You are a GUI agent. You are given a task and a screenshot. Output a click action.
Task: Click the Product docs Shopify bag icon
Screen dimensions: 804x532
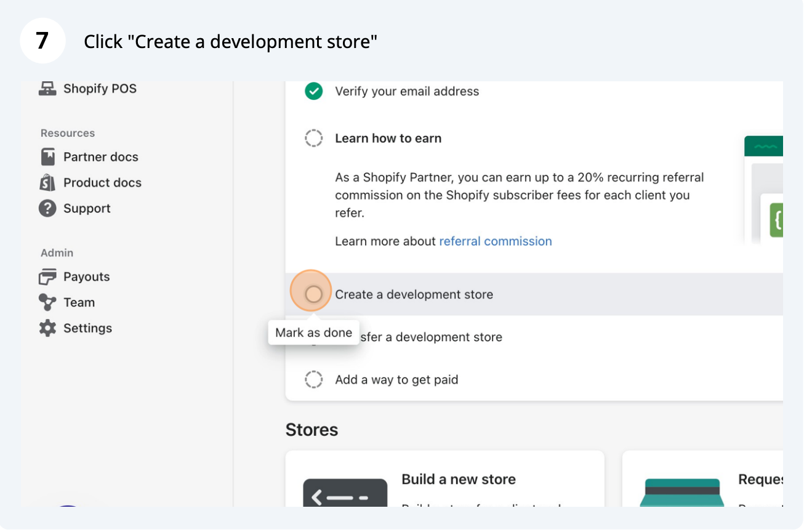[47, 183]
